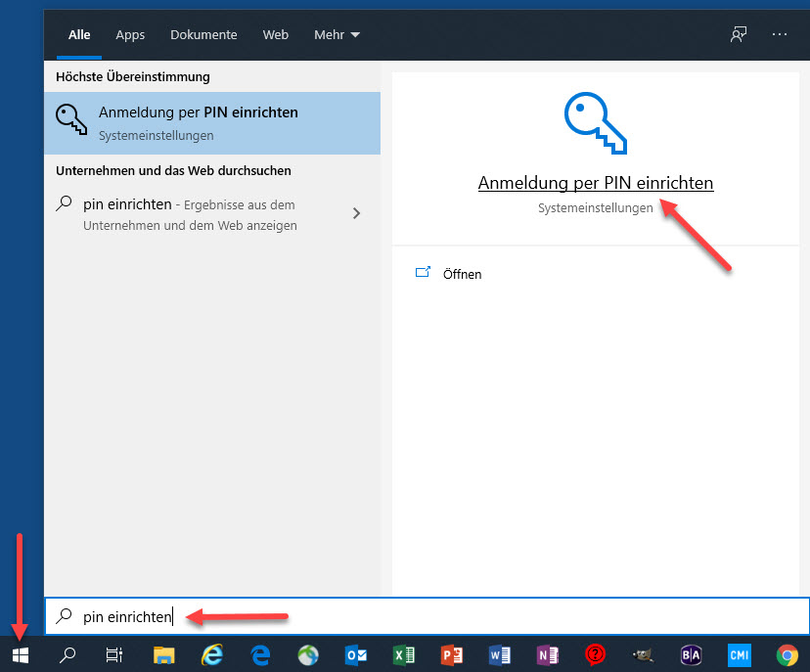
Task: Open the Windows Start menu
Action: [x=21, y=655]
